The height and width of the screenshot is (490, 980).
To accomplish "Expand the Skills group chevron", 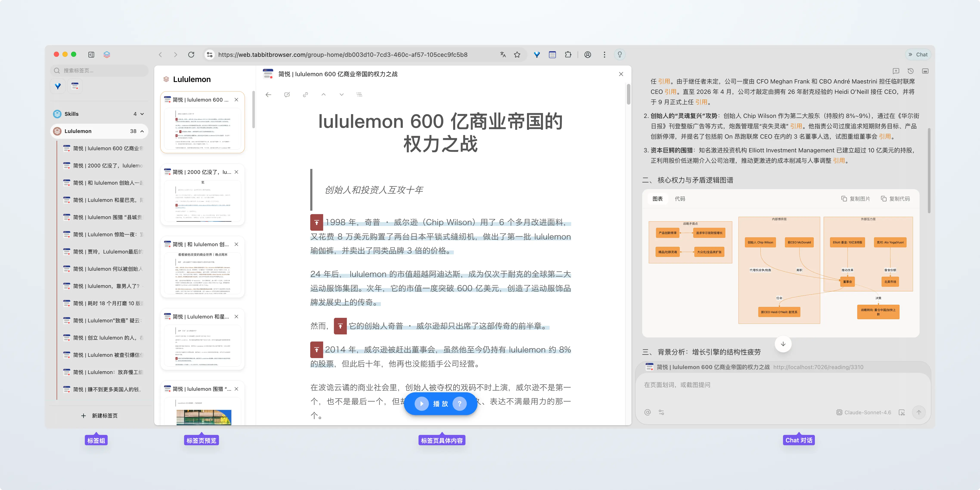I will [142, 114].
